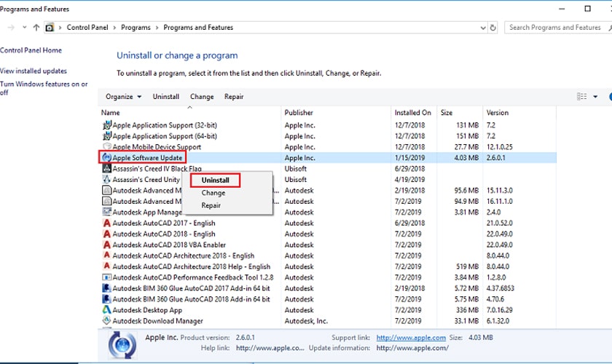Image resolution: width=612 pixels, height=364 pixels.
Task: Select the version cell '2.6.0.1' in list
Action: (495, 158)
